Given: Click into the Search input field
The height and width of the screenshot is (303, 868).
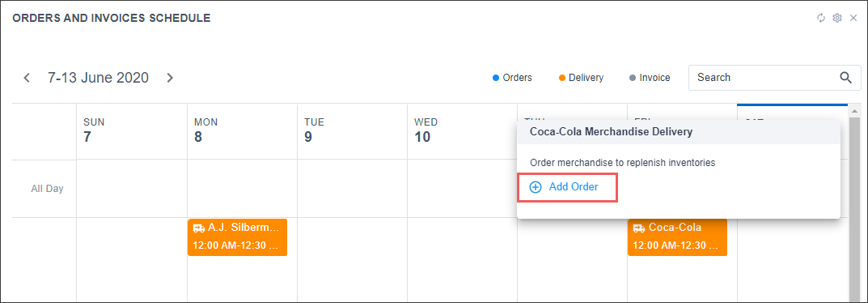Looking at the screenshot, I should [764, 78].
